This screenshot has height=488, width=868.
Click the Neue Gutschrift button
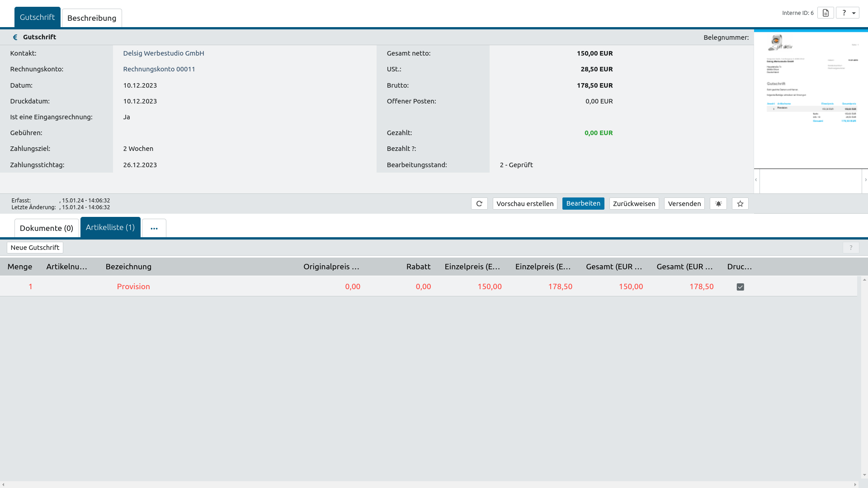(x=35, y=248)
